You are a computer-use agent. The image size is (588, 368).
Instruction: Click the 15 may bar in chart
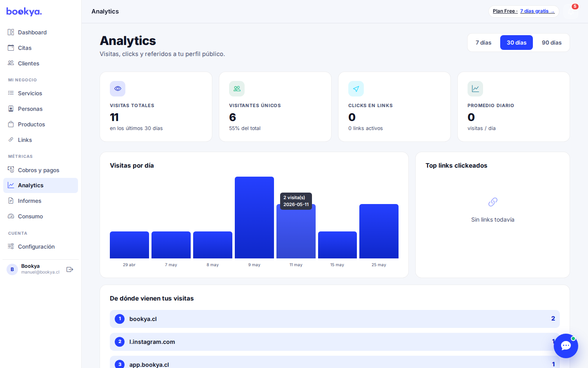tap(337, 245)
